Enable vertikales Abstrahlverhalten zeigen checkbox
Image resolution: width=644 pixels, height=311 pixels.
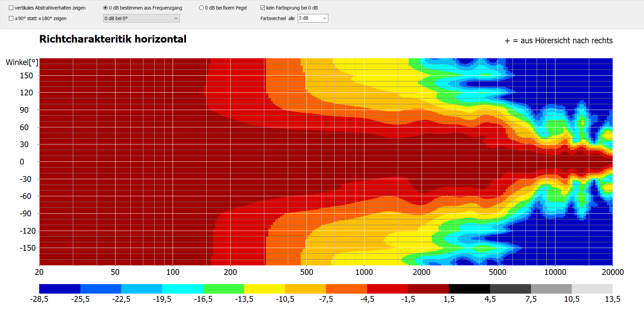coord(11,8)
